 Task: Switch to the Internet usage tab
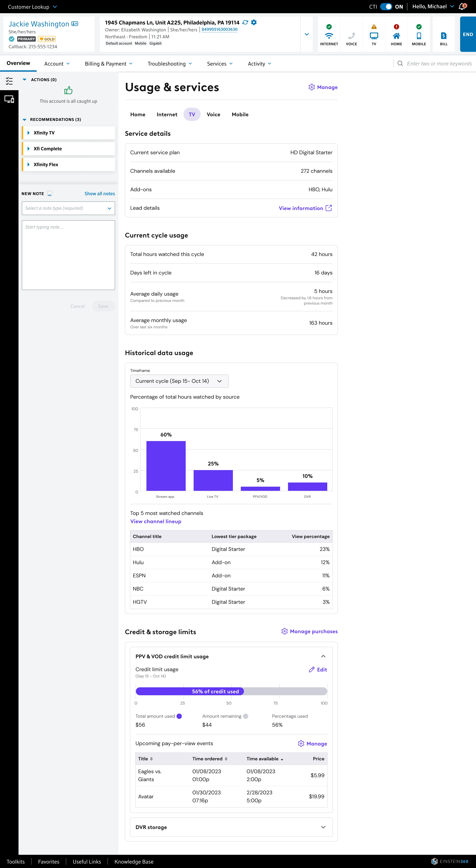point(167,115)
